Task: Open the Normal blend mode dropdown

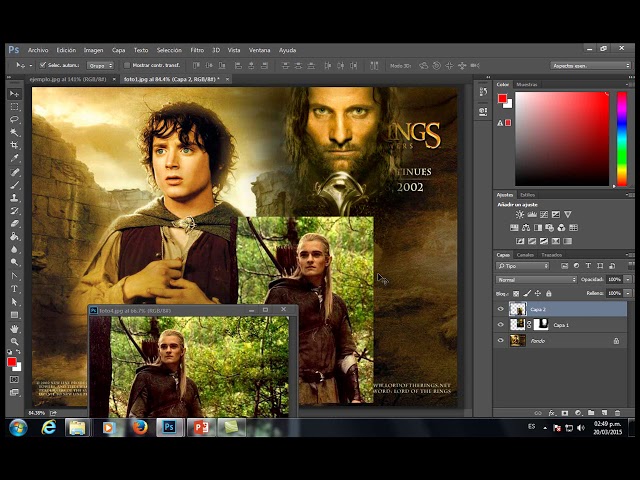Action: (x=536, y=280)
